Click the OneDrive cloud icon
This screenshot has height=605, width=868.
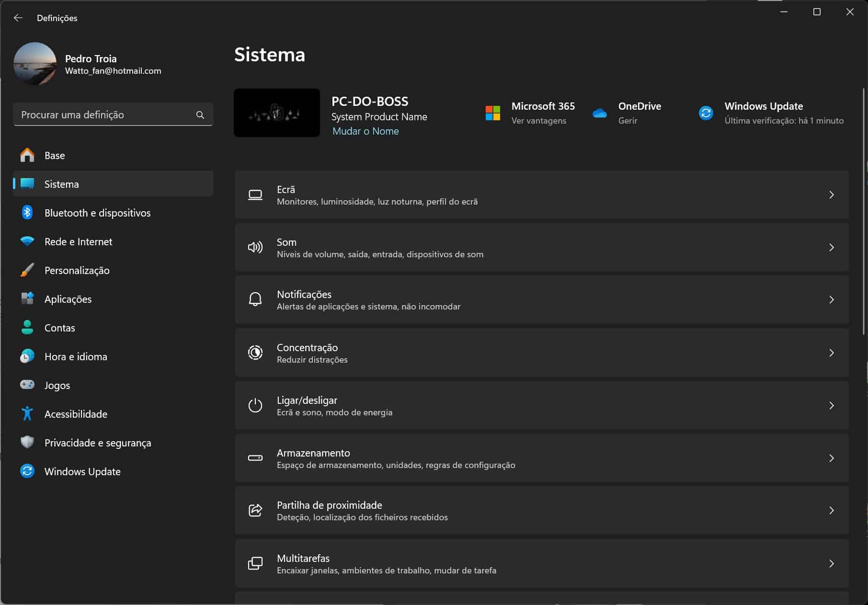[x=599, y=114]
